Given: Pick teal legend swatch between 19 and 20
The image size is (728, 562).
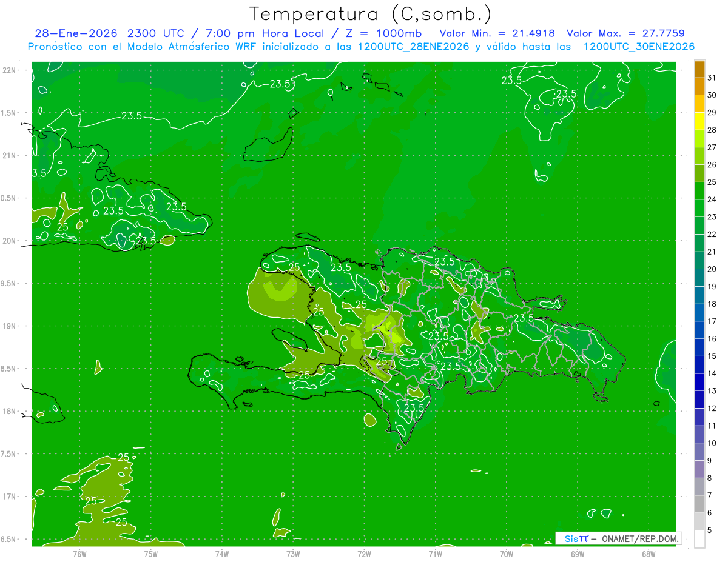Looking at the screenshot, I should 699,278.
